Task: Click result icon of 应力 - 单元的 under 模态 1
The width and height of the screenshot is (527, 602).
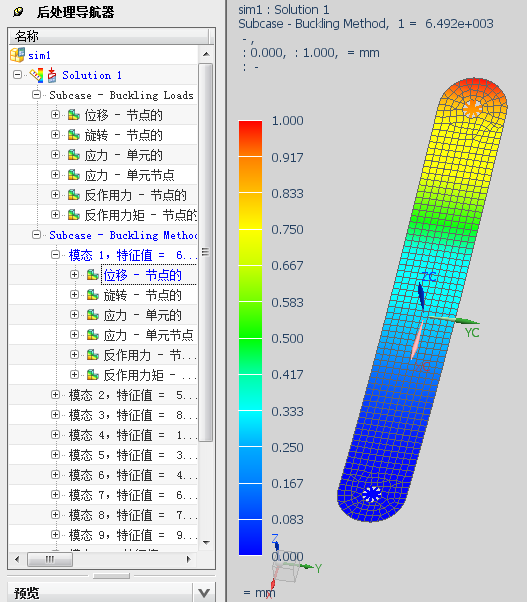Action: click(93, 315)
